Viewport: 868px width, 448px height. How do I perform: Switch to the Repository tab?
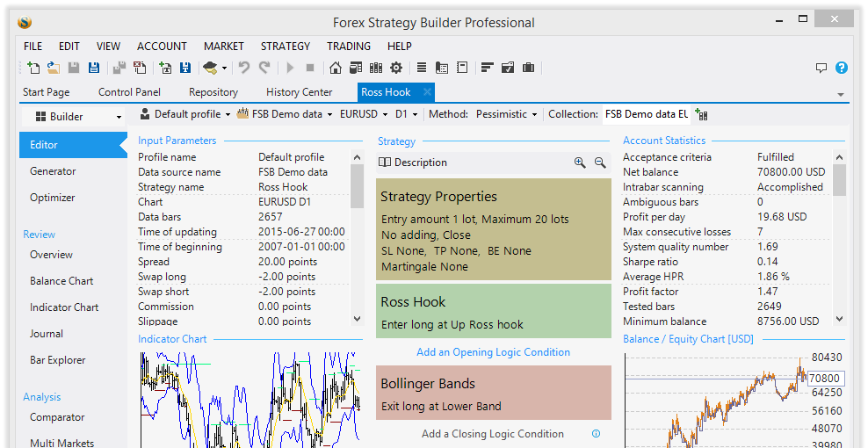213,92
